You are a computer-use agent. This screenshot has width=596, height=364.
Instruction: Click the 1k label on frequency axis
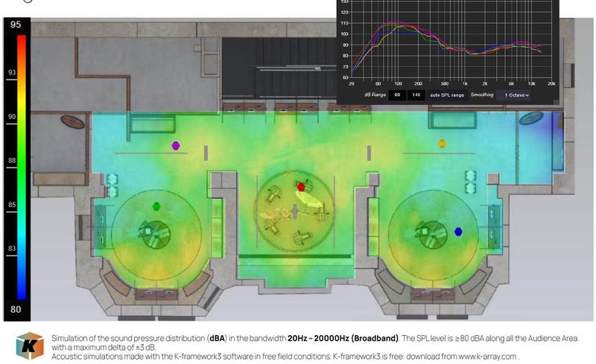coord(465,83)
